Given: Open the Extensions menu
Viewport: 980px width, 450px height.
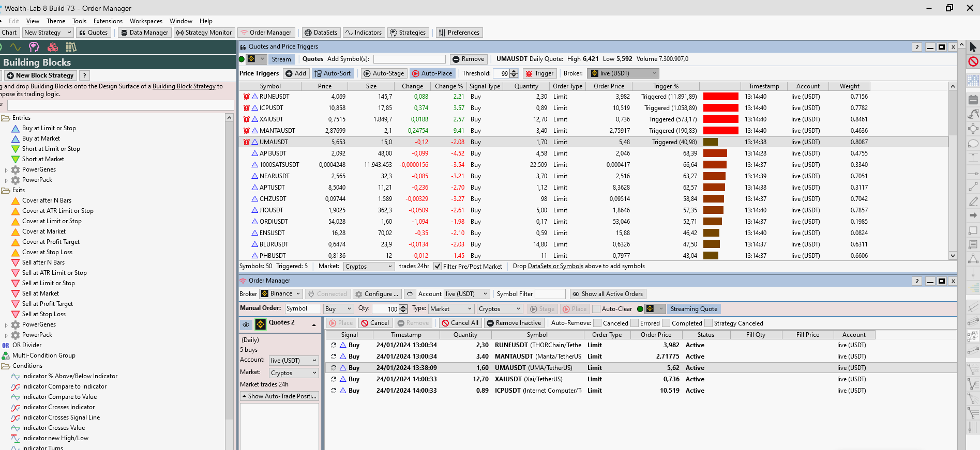Looking at the screenshot, I should (x=108, y=21).
